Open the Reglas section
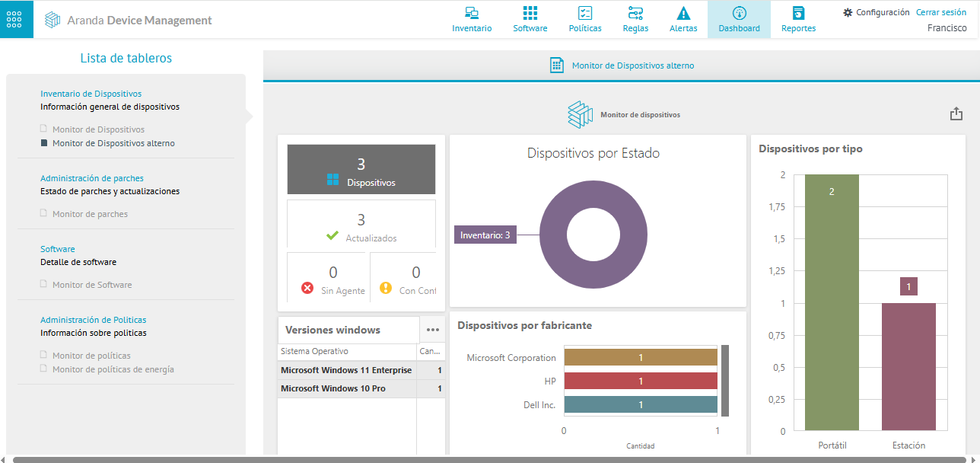980x463 pixels. tap(635, 19)
